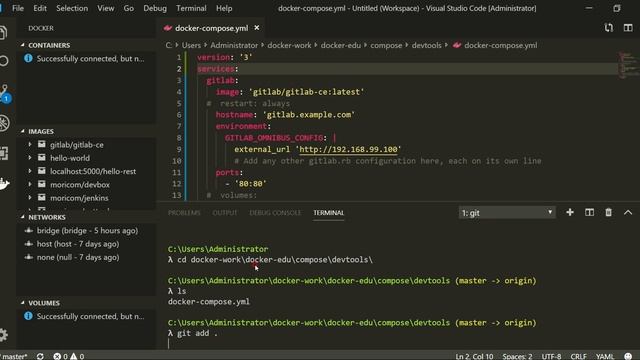
Task: Expand the moricom/jenkins image node
Action: pos(30,198)
